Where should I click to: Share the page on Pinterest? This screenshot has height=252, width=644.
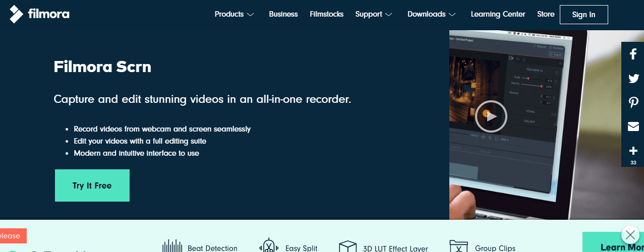point(633,102)
